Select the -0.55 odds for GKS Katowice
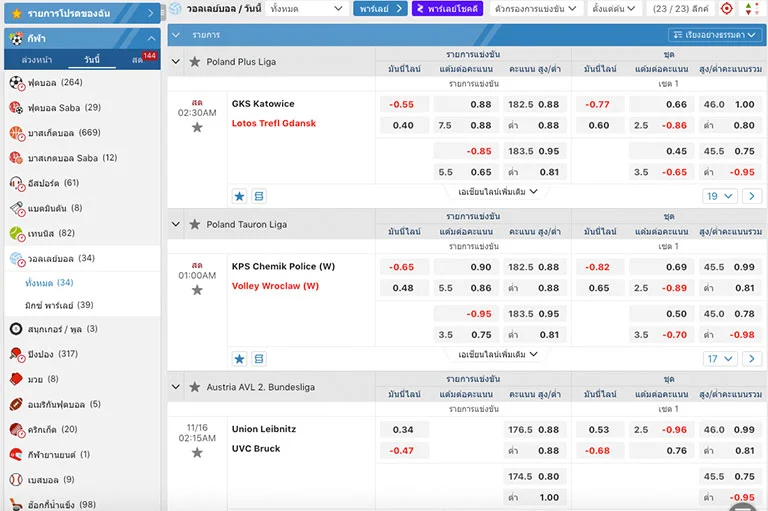This screenshot has width=768, height=511. click(x=402, y=105)
